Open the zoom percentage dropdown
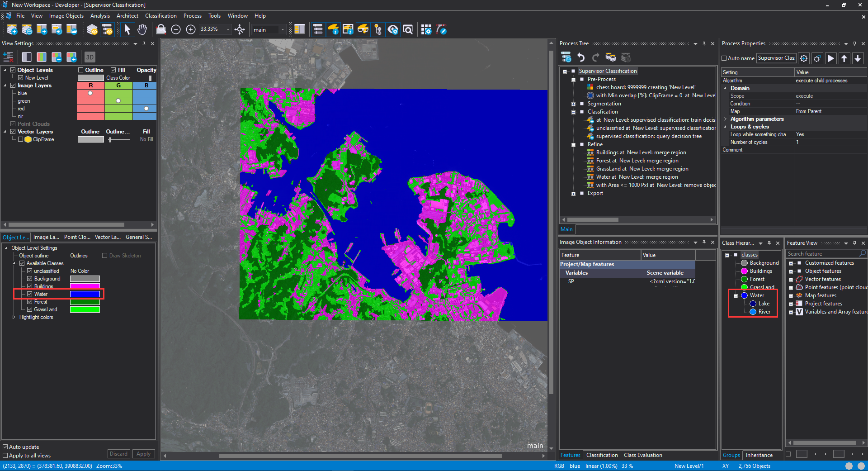Image resolution: width=868 pixels, height=471 pixels. 228,29
